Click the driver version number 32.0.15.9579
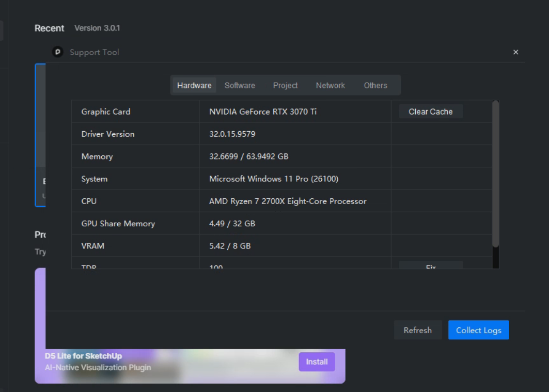Screen dimensions: 549x392 point(232,134)
